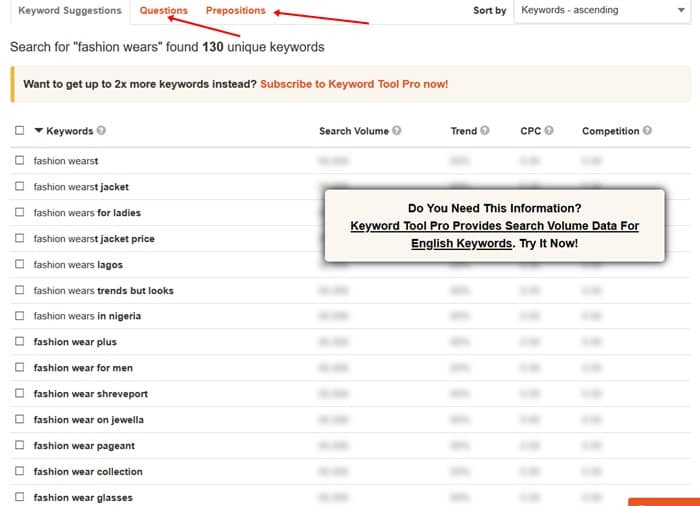Tick checkbox for "fashion wears for ladies"
700x506 pixels.
pyautogui.click(x=19, y=213)
